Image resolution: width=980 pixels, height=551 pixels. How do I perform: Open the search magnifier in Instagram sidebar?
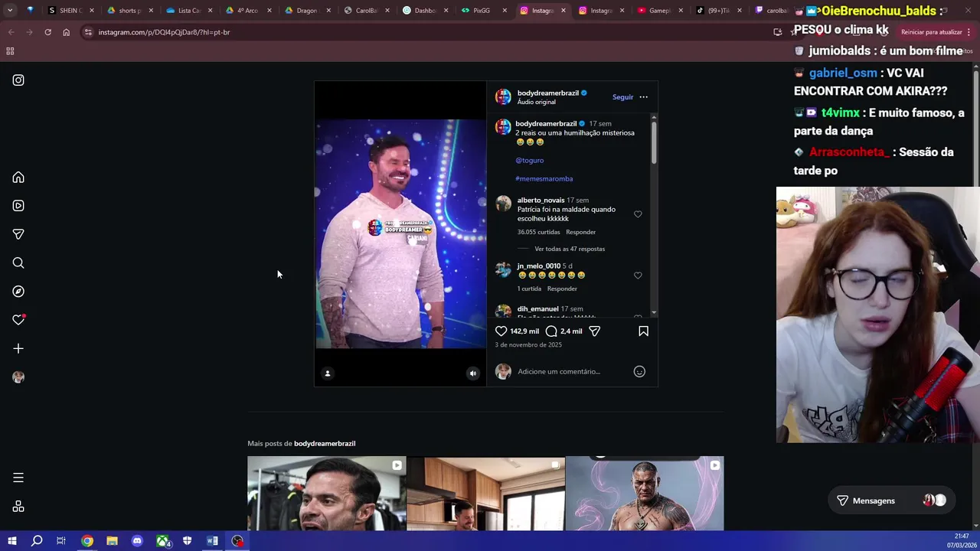[18, 262]
